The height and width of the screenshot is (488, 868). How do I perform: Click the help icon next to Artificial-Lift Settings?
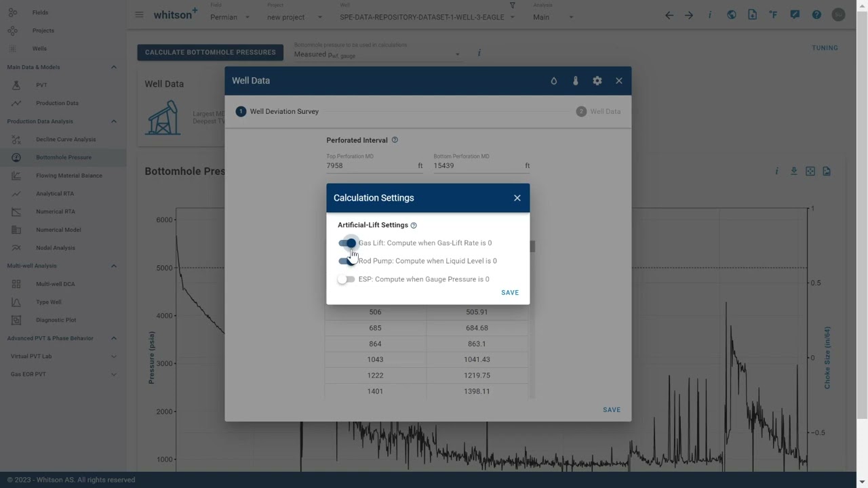(414, 226)
